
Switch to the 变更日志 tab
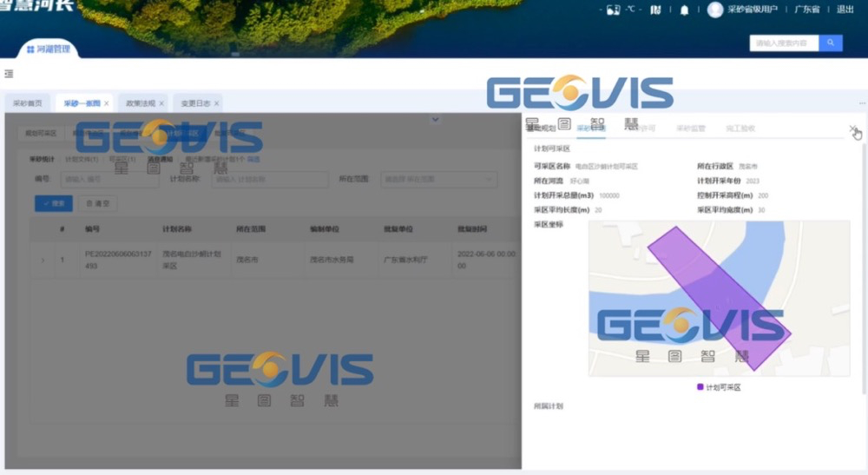195,103
